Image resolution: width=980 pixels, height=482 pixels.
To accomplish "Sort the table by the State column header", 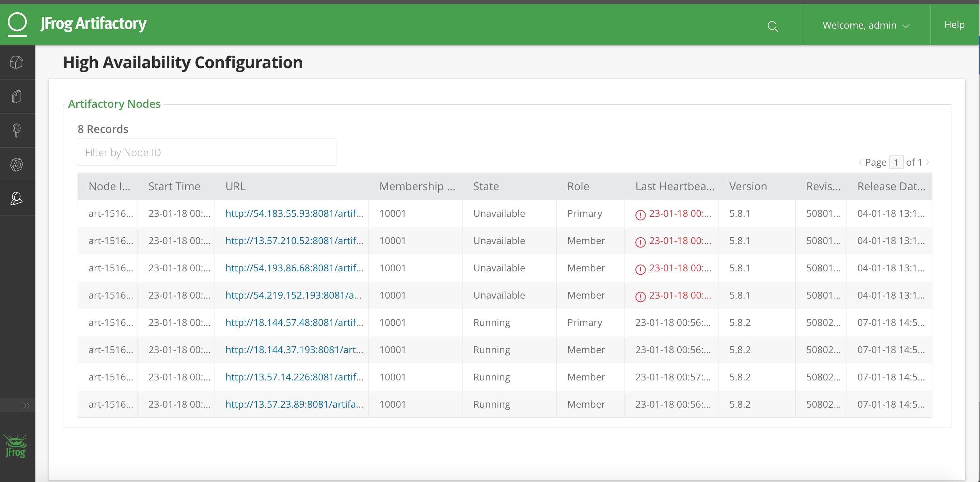I will coord(486,186).
